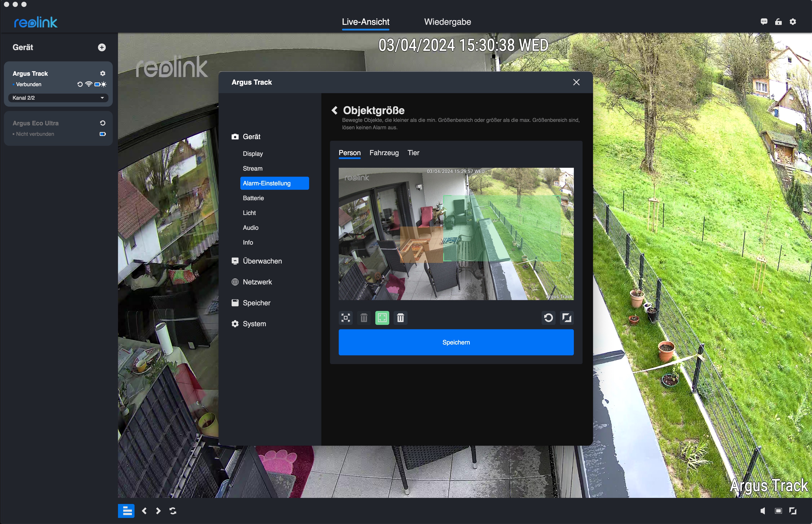Toggle the sidebar list view button

pyautogui.click(x=126, y=511)
